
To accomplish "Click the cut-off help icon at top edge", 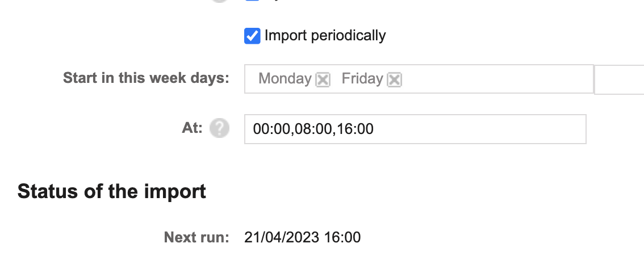I will click(x=219, y=1).
